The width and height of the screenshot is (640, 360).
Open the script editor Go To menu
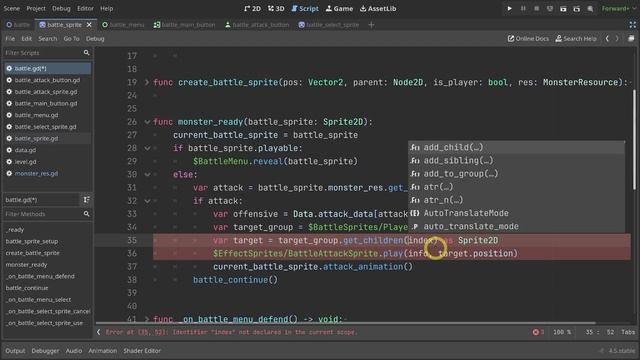[x=71, y=38]
